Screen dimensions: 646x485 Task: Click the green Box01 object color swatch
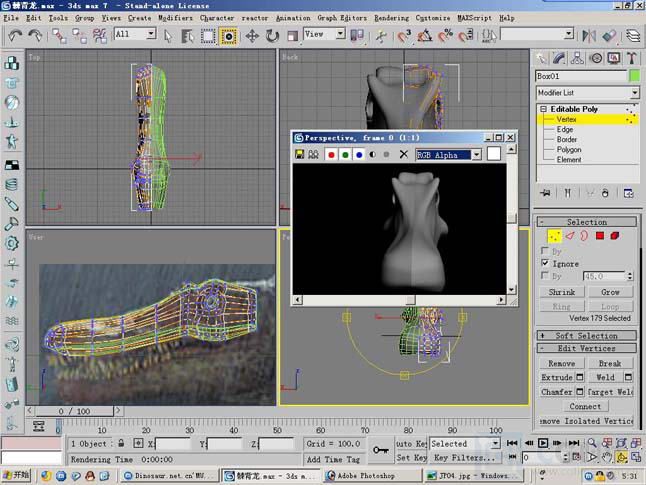point(634,76)
